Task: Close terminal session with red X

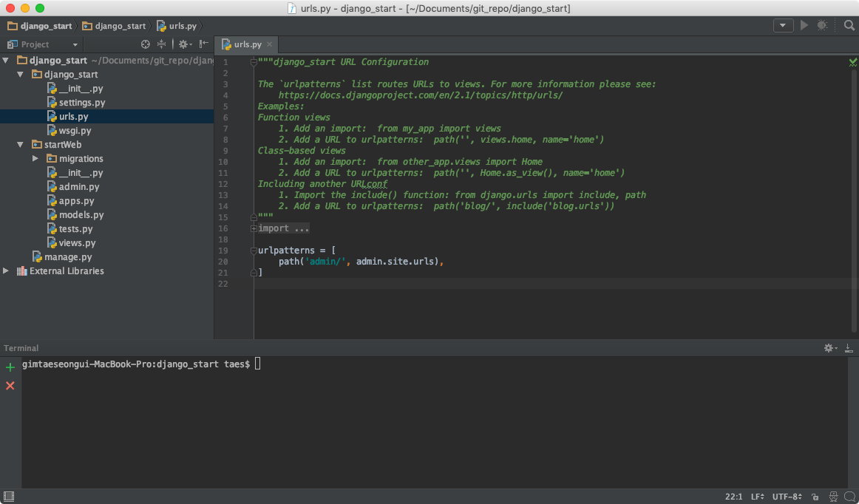Action: [10, 386]
